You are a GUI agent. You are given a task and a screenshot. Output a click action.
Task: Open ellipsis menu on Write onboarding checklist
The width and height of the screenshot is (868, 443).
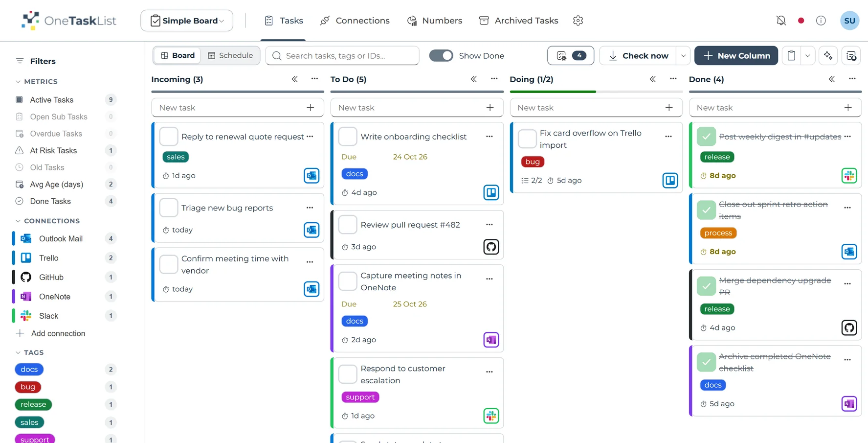[x=489, y=137]
